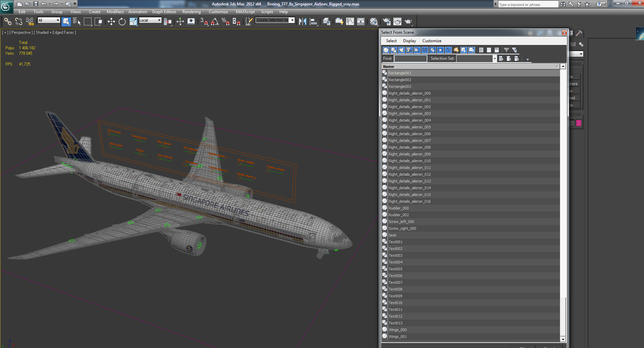Click the funnel filter icon in dialog
The width and height of the screenshot is (644, 348).
[x=506, y=50]
